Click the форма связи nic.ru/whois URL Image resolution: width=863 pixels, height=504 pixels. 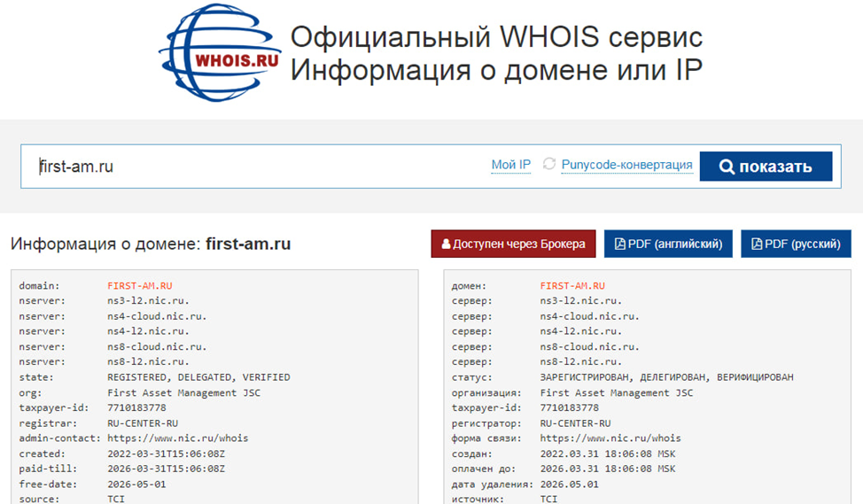[x=610, y=438]
